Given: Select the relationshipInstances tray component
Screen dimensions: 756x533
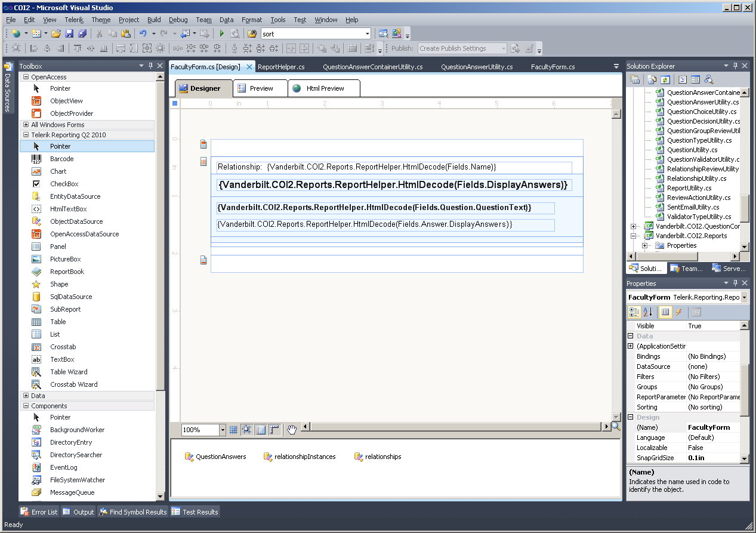Looking at the screenshot, I should 300,457.
